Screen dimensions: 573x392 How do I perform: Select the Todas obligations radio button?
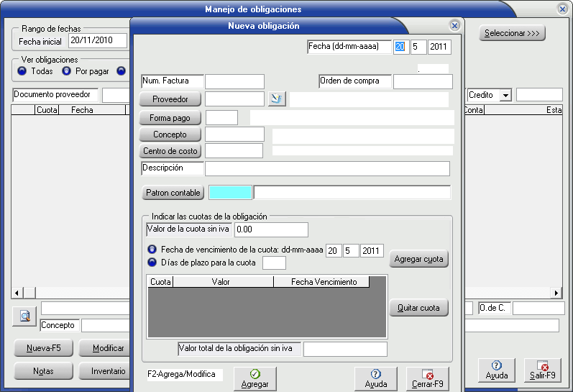pos(22,71)
